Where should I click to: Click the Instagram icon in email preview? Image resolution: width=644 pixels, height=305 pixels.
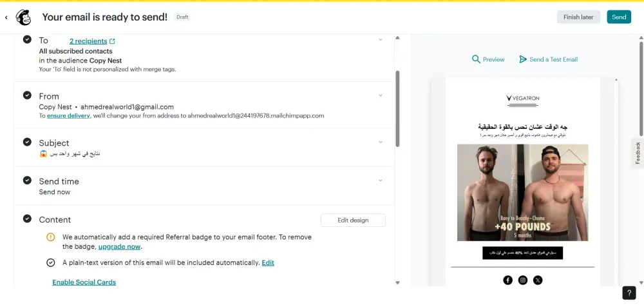523,280
